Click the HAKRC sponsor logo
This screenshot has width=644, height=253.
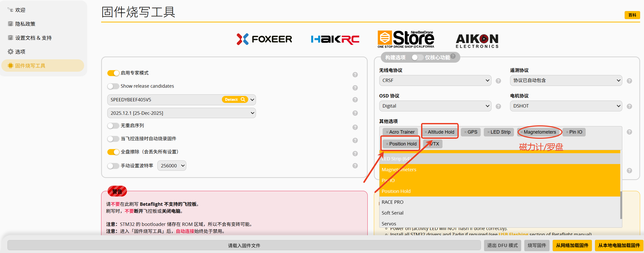point(335,39)
